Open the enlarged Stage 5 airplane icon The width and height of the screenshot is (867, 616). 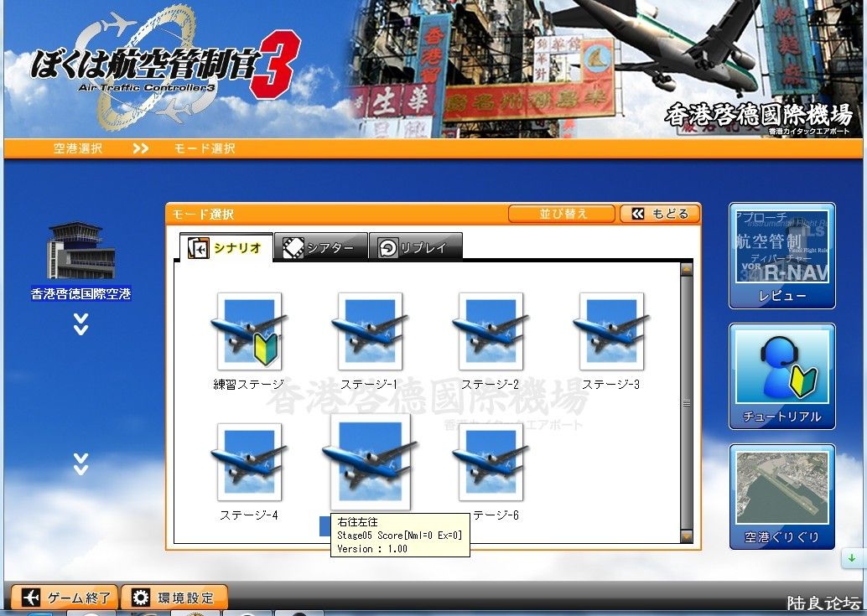point(370,462)
